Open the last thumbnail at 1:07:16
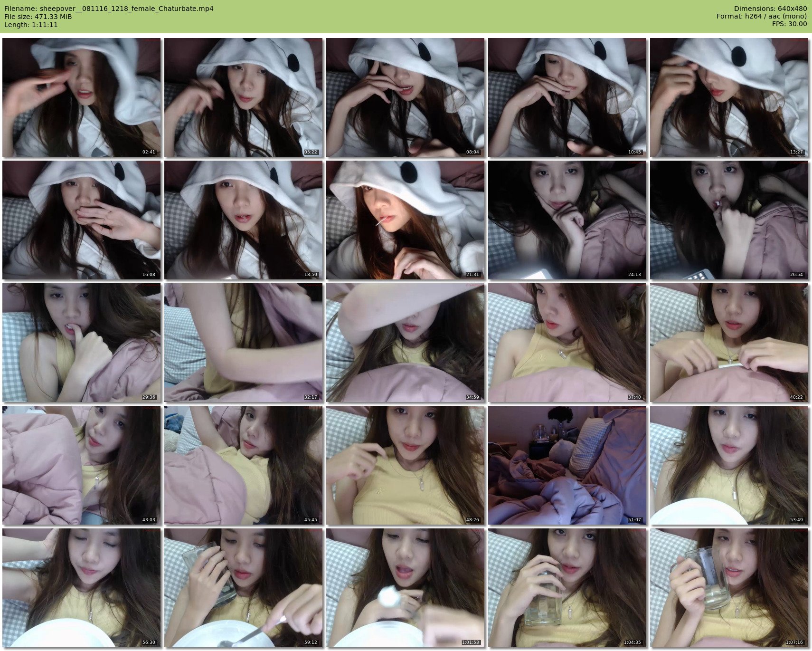812x651 pixels. pos(729,588)
